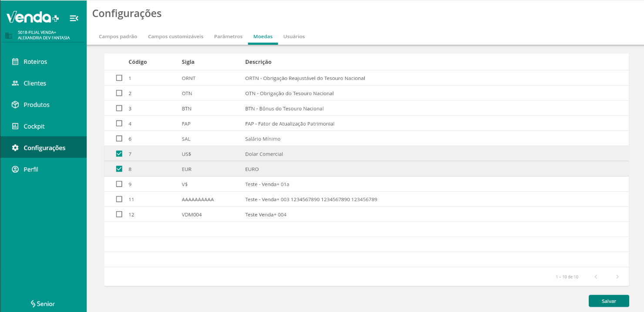
Task: Click the 1 – 10 de 10 pagination text
Action: pos(567,277)
